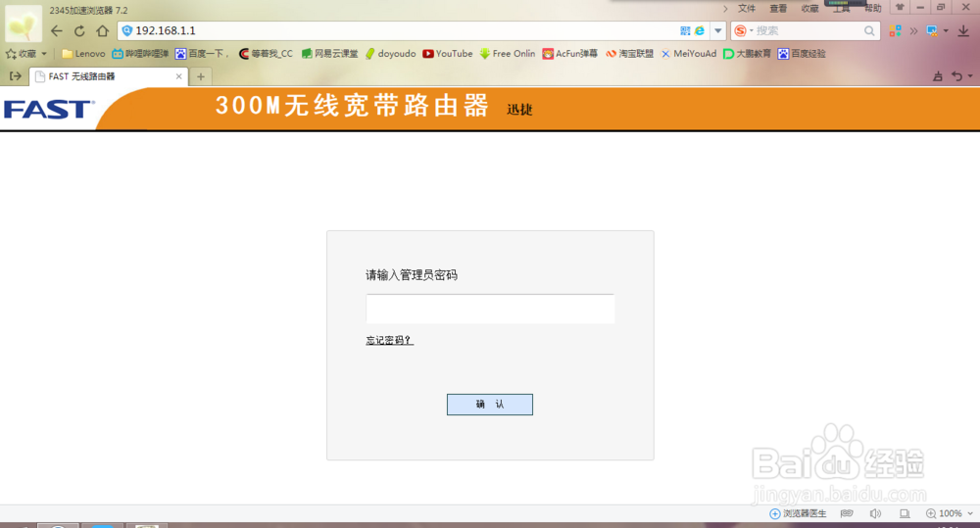Expand the hidden toolbar items chevron
980x528 pixels.
913,30
